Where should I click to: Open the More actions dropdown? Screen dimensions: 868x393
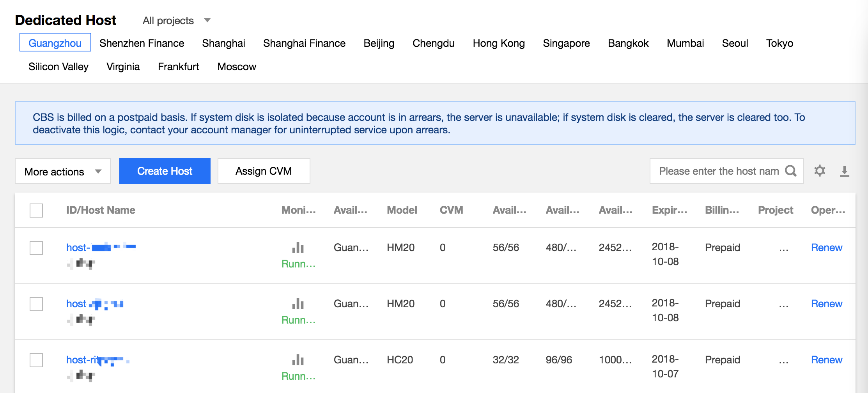(63, 172)
